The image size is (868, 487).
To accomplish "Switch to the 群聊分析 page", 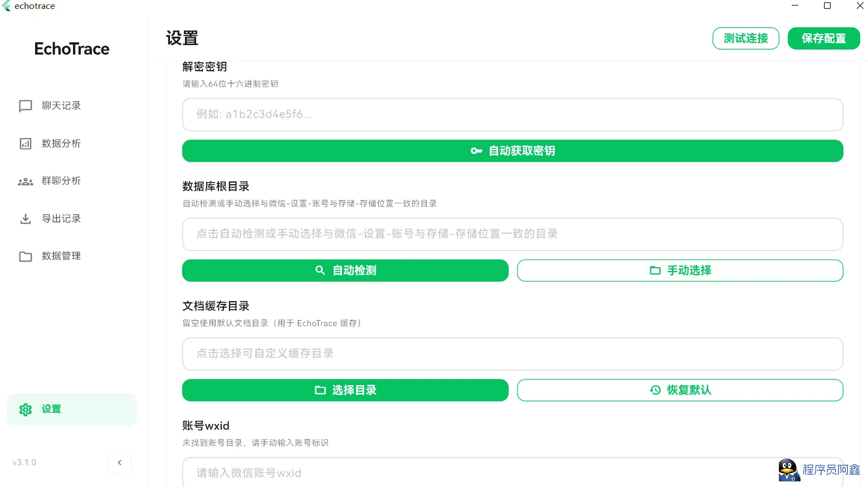I will click(61, 181).
